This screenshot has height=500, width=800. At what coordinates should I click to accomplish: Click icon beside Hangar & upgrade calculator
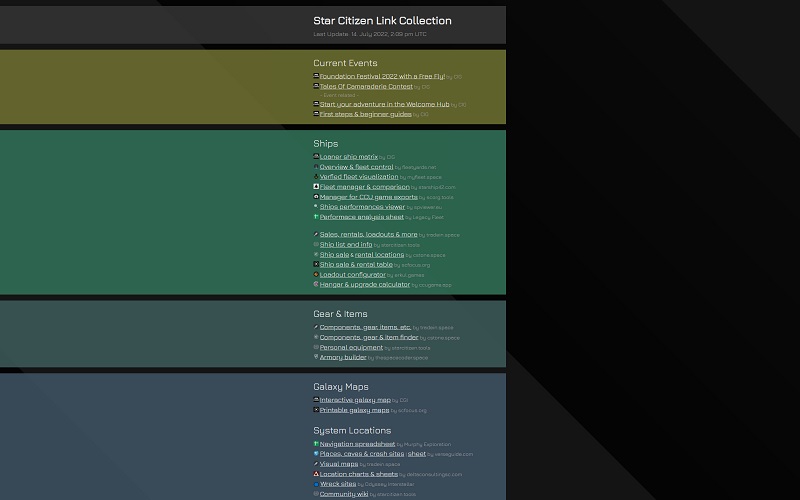(316, 285)
